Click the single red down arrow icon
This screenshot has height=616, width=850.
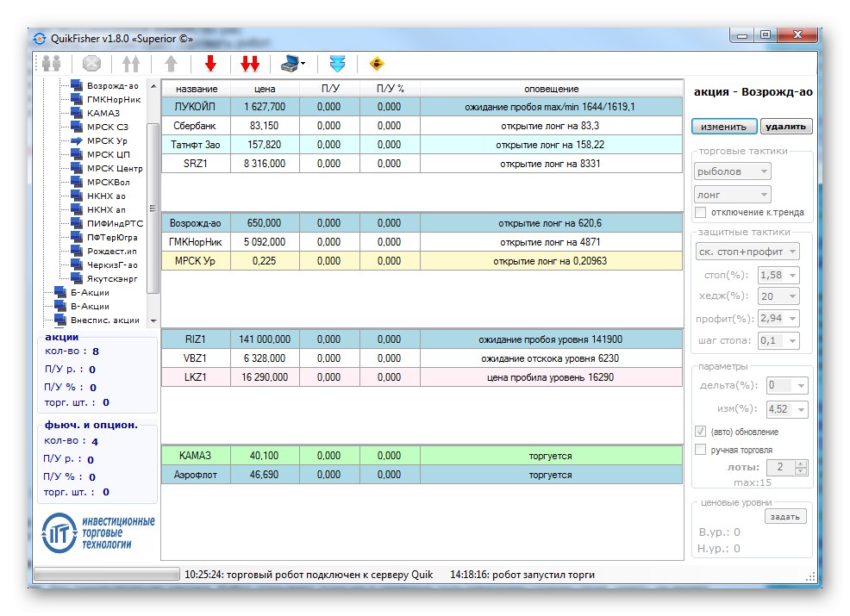[x=210, y=64]
